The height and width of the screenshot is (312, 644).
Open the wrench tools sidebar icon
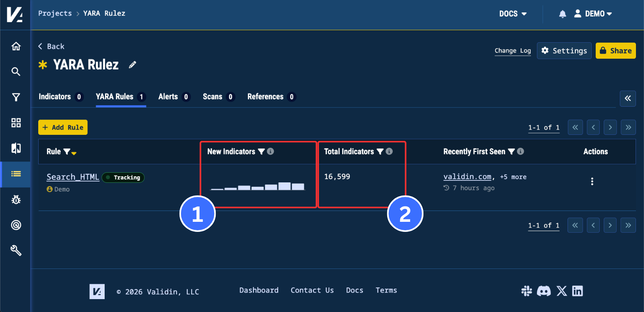(x=16, y=250)
